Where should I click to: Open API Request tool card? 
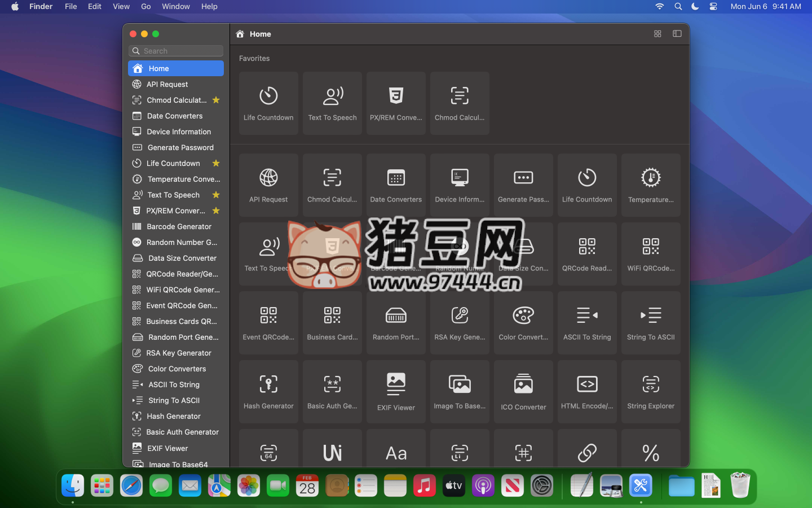pos(268,185)
